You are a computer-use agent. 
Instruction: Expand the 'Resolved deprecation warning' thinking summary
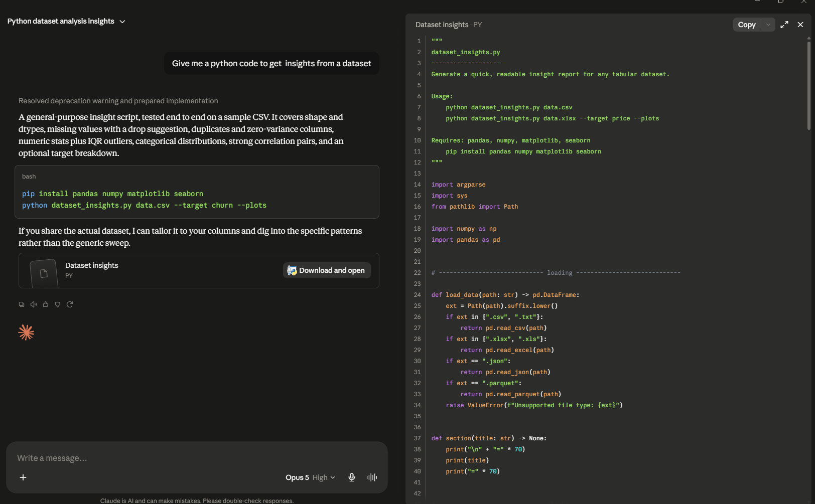(x=118, y=101)
